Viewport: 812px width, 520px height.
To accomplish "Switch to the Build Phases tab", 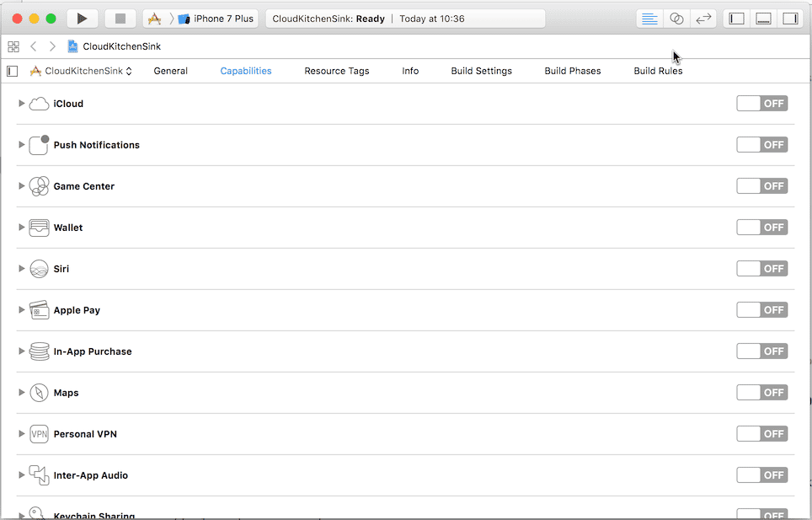I will tap(572, 71).
